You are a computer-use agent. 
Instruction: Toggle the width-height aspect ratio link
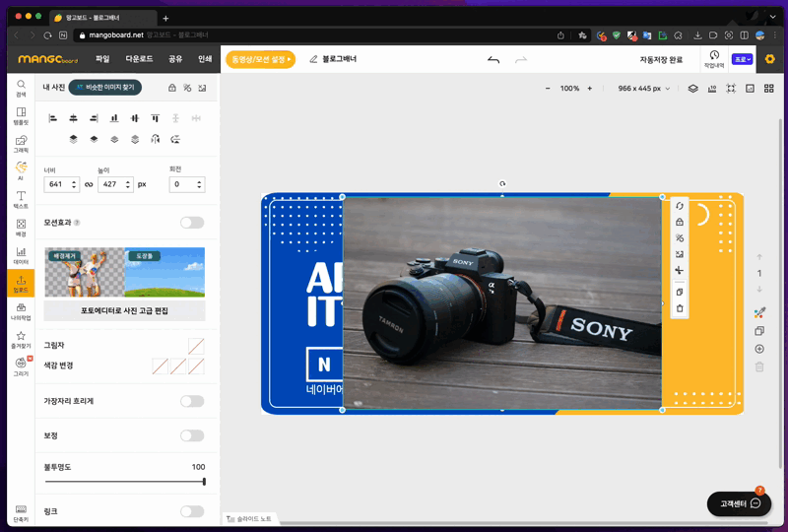[x=89, y=184]
